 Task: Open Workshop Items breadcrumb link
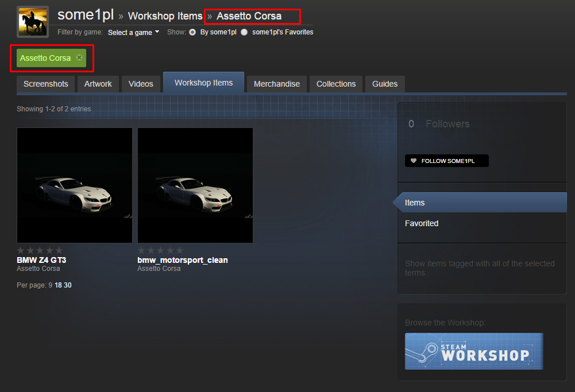pos(165,16)
